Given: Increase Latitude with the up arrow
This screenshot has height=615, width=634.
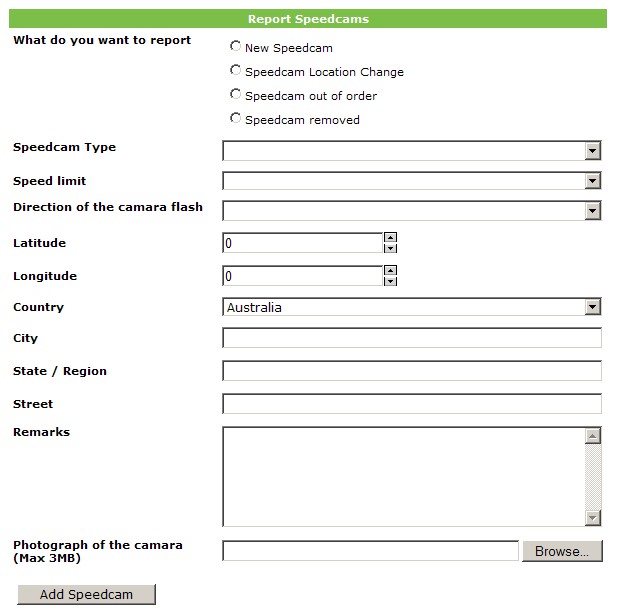Looking at the screenshot, I should 390,238.
